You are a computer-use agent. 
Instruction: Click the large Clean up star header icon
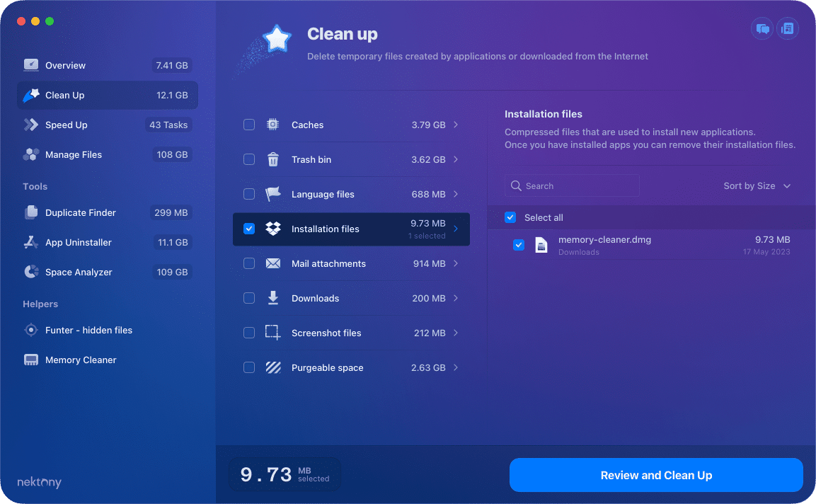(277, 39)
